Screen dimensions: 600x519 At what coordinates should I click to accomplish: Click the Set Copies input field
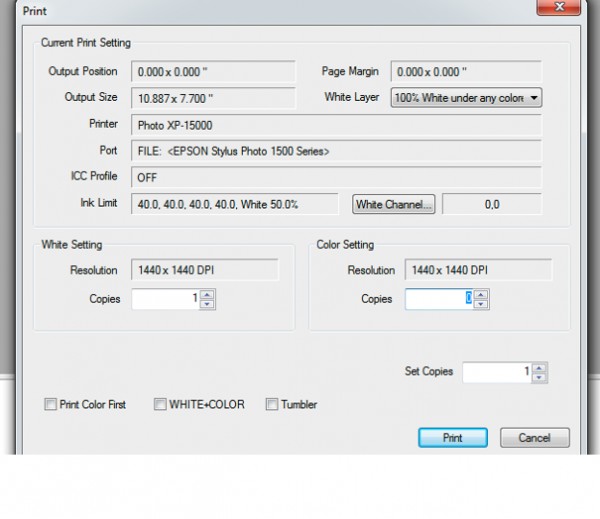[x=496, y=372]
